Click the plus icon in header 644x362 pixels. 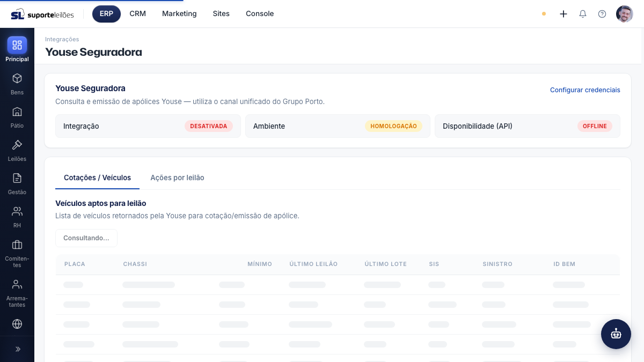pos(563,14)
